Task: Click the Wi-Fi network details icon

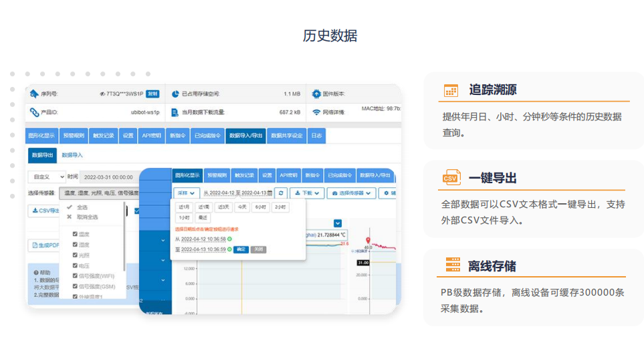Action: click(316, 112)
